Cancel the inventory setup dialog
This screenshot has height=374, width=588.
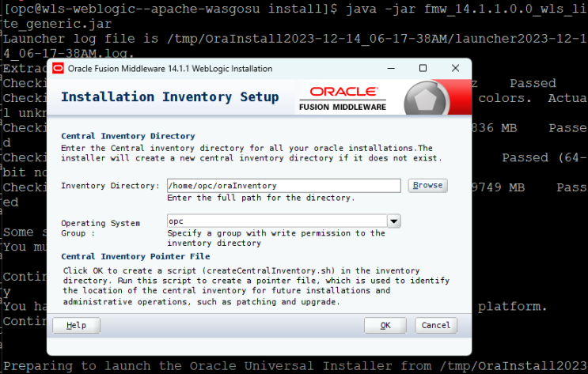coord(436,325)
